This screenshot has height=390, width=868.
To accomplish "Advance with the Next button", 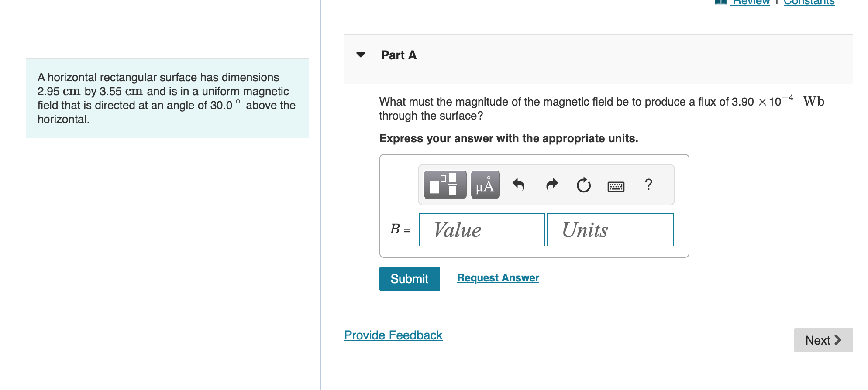I will tap(823, 340).
